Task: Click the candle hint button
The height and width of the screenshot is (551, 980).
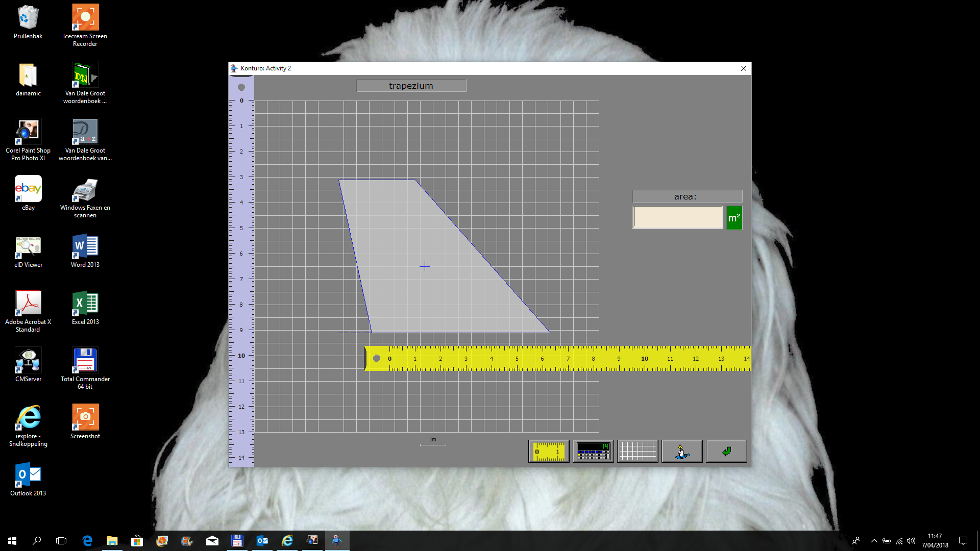Action: pyautogui.click(x=681, y=452)
